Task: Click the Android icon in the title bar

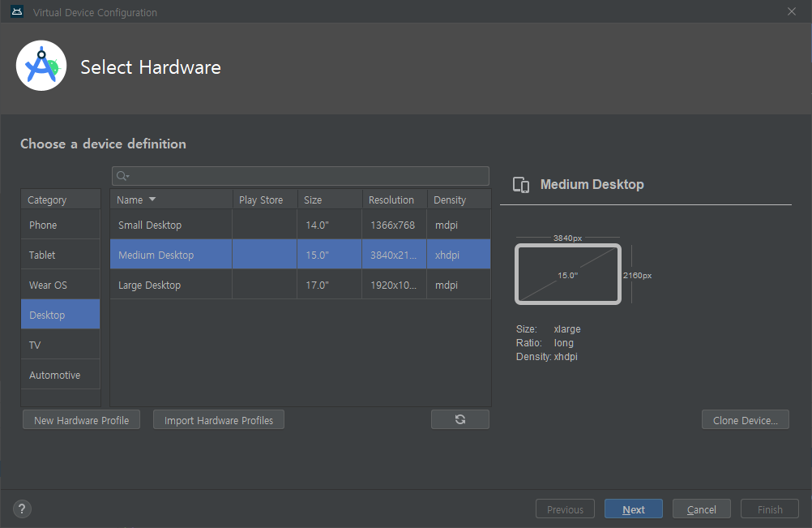Action: pos(17,12)
